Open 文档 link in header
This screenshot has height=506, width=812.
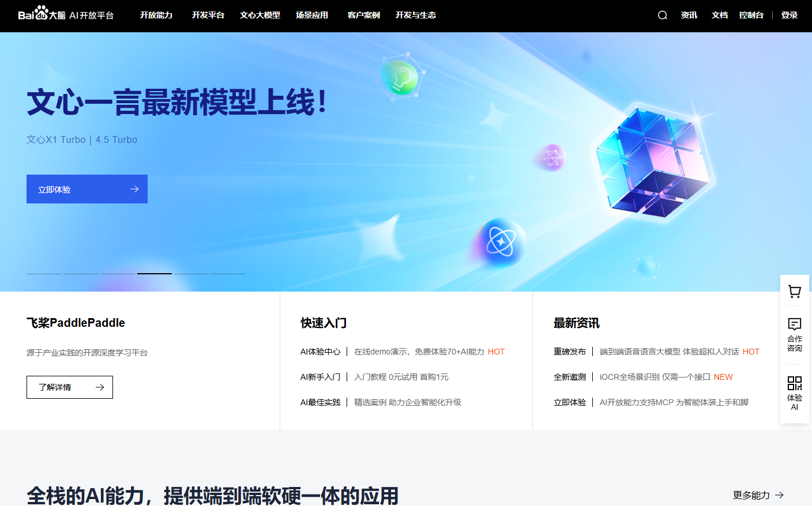[x=720, y=15]
